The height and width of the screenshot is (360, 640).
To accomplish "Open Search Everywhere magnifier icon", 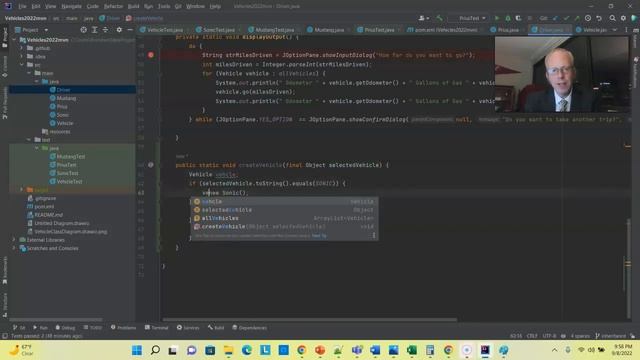I will [x=612, y=18].
